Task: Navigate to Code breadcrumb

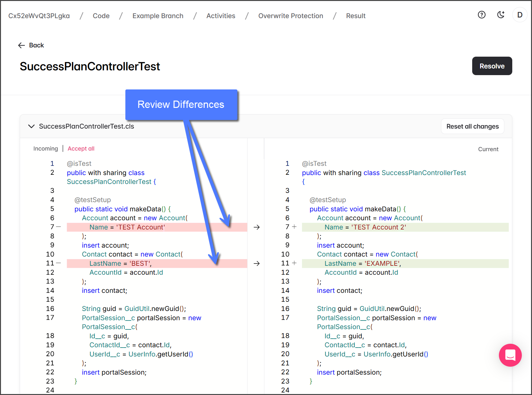Action: 101,16
